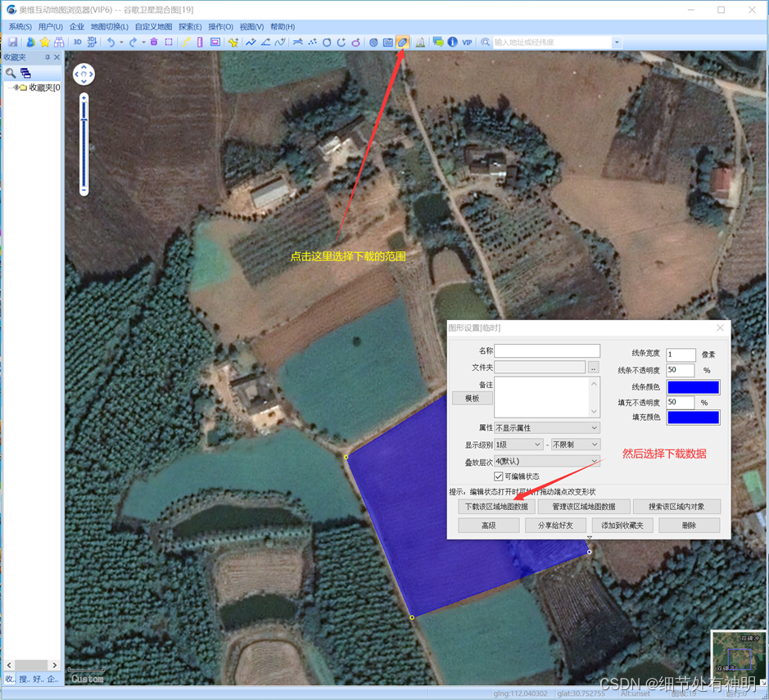Click the building icon in toolbar

click(x=420, y=43)
